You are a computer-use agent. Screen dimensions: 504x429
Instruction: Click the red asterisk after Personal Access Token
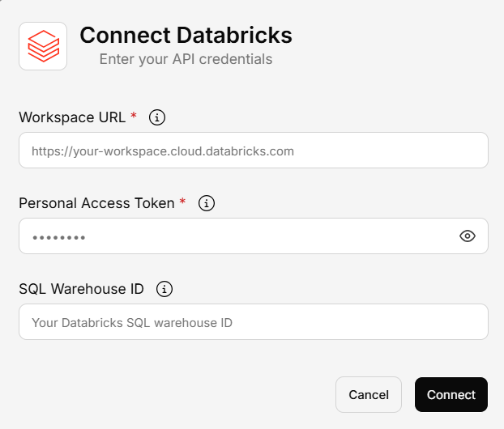182,202
